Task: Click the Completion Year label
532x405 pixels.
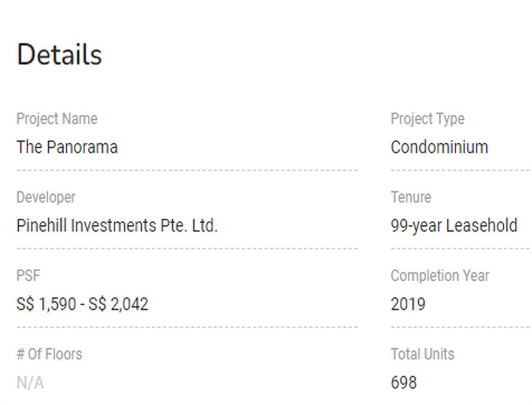Action: 439,276
